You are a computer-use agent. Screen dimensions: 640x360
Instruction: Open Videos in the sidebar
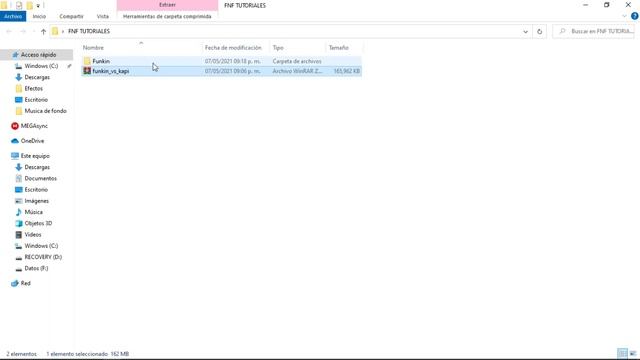tap(33, 235)
